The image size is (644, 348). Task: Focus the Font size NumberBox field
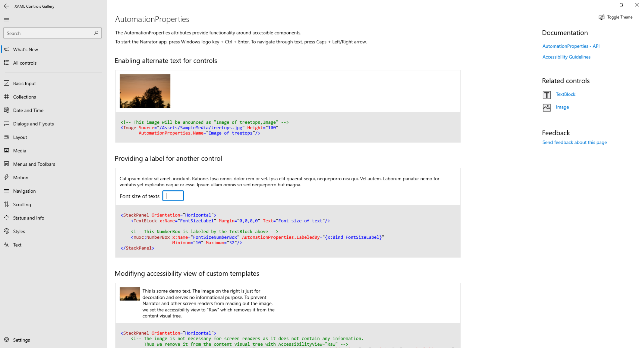click(x=173, y=196)
